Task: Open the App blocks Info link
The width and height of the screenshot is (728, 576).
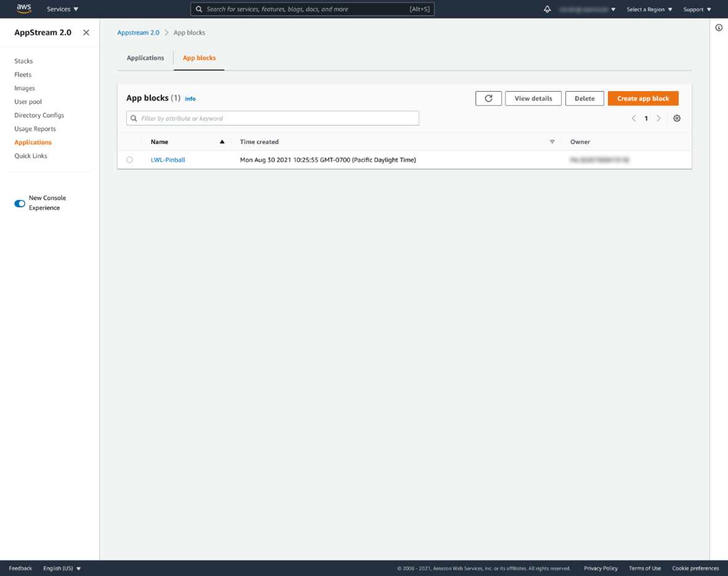Action: (190, 99)
